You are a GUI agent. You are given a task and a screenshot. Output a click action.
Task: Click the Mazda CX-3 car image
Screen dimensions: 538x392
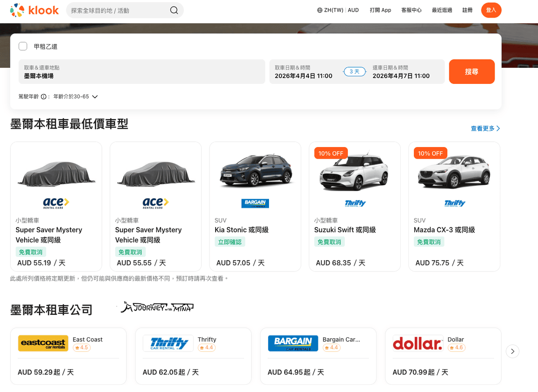pyautogui.click(x=454, y=173)
